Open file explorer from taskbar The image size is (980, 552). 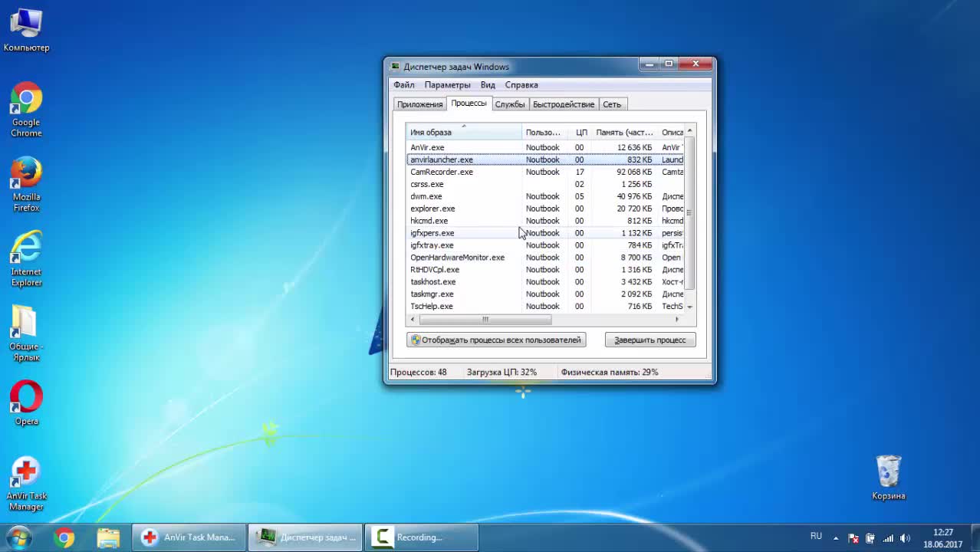[x=108, y=537]
